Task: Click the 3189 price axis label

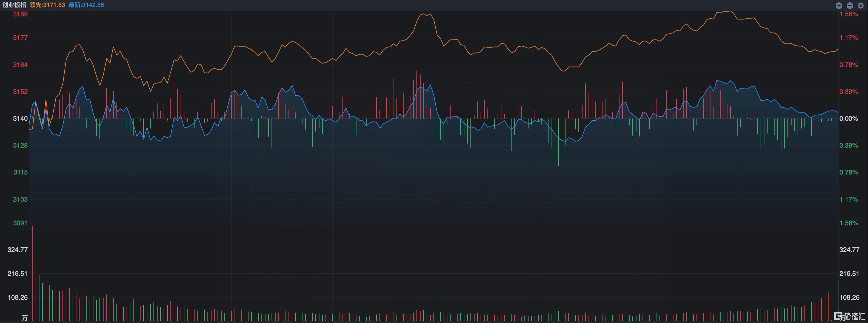Action: (20, 14)
